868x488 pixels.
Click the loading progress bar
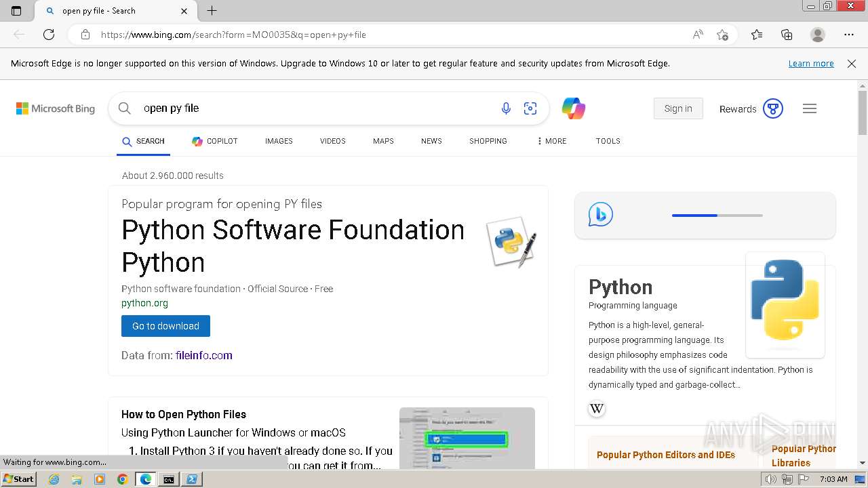point(717,216)
